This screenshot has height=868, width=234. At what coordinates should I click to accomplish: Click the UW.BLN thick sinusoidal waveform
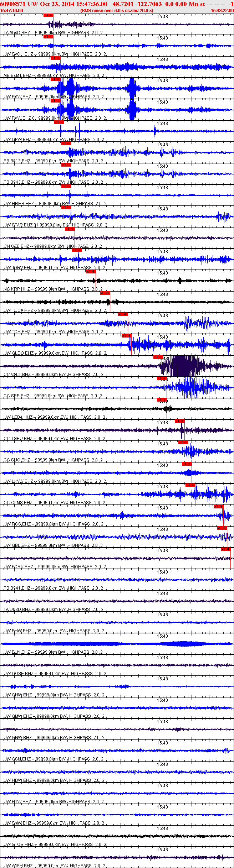click(x=117, y=644)
